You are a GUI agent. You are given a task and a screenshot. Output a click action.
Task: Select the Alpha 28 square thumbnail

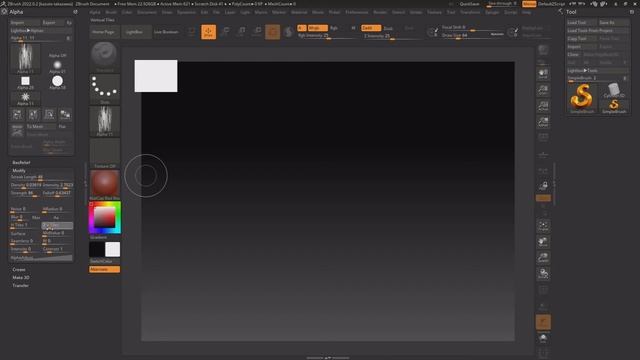(25, 82)
